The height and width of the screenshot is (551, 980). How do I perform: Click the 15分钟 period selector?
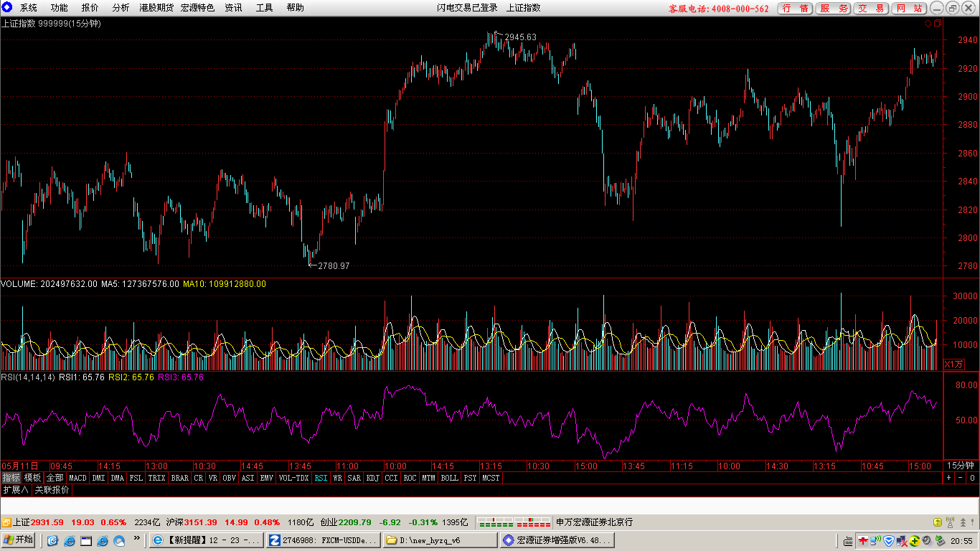tap(961, 466)
